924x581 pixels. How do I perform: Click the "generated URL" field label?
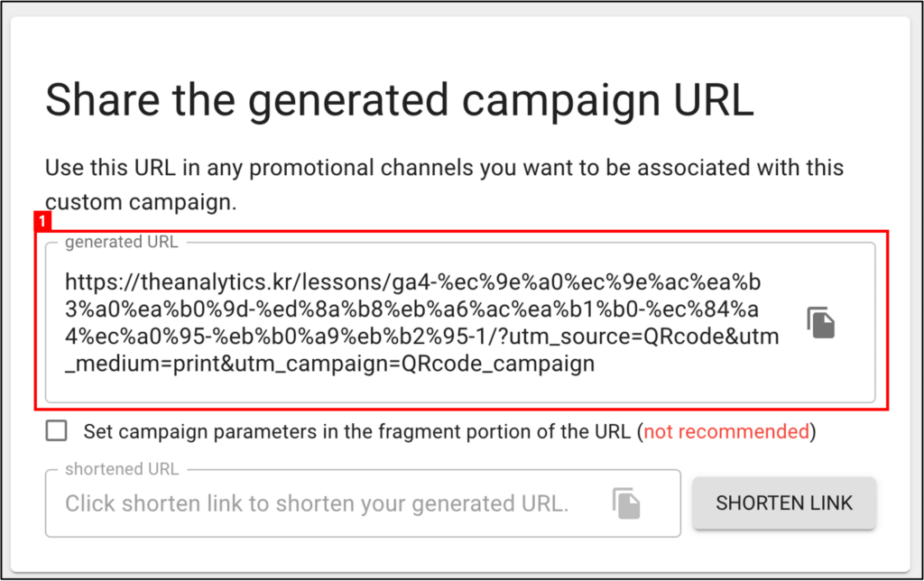pyautogui.click(x=122, y=242)
